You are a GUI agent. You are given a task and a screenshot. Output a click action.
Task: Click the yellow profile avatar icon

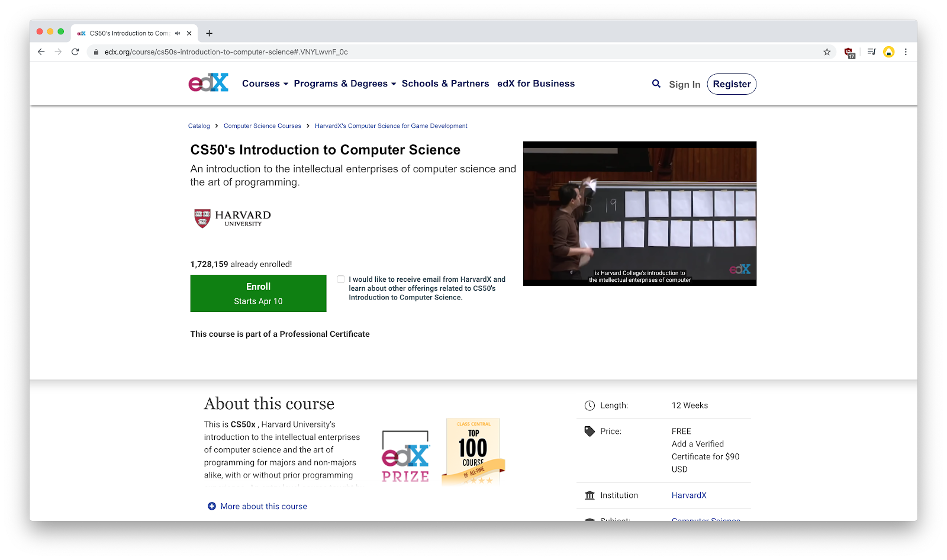pos(888,52)
